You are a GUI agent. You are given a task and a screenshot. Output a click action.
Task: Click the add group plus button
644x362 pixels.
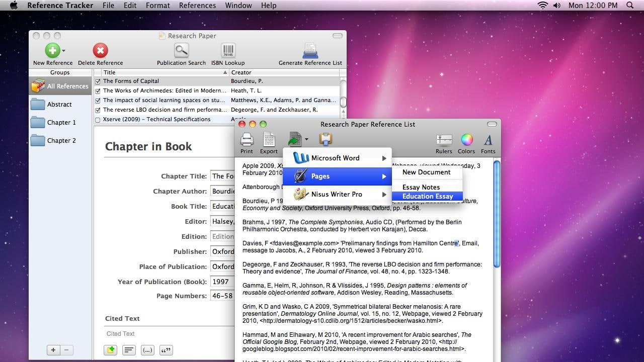[x=53, y=350]
